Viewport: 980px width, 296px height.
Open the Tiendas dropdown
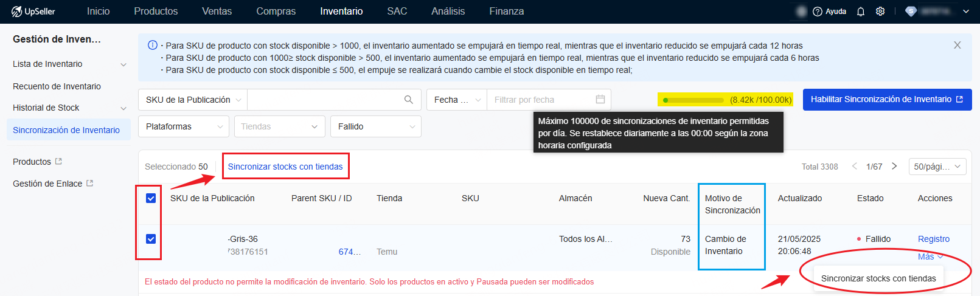click(x=280, y=126)
